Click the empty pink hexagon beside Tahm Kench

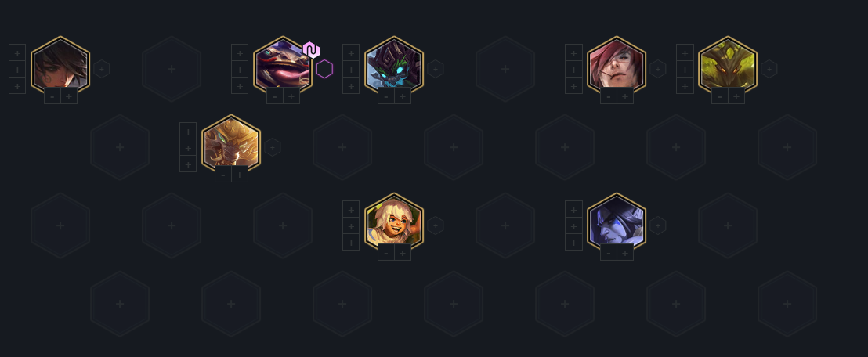pyautogui.click(x=324, y=69)
